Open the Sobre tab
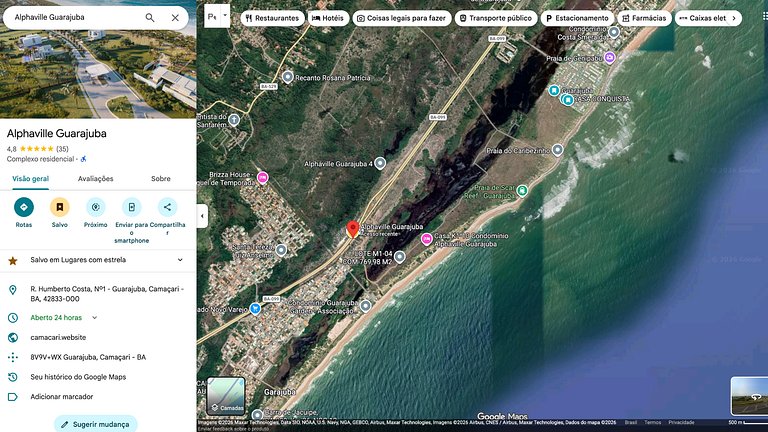The width and height of the screenshot is (768, 432). [161, 179]
